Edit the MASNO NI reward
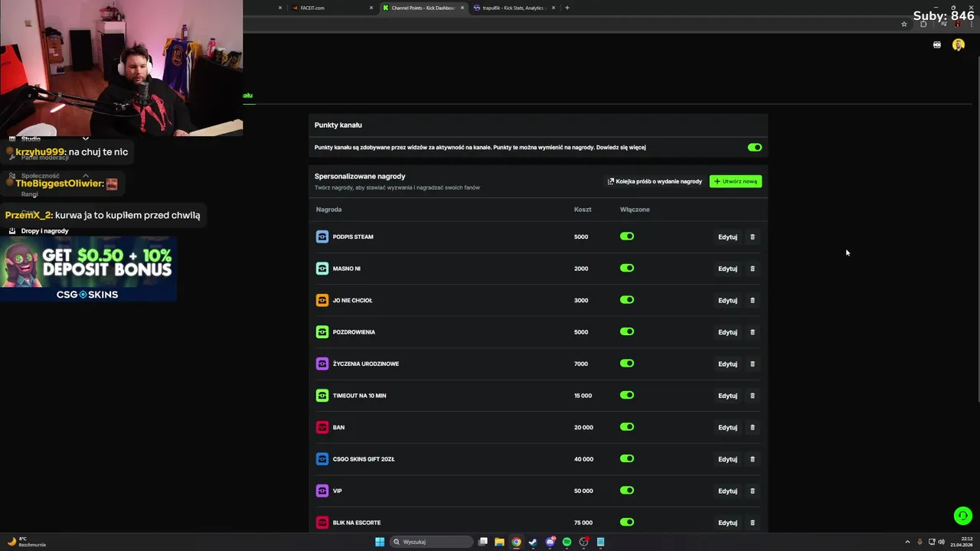This screenshot has height=551, width=980. [727, 269]
